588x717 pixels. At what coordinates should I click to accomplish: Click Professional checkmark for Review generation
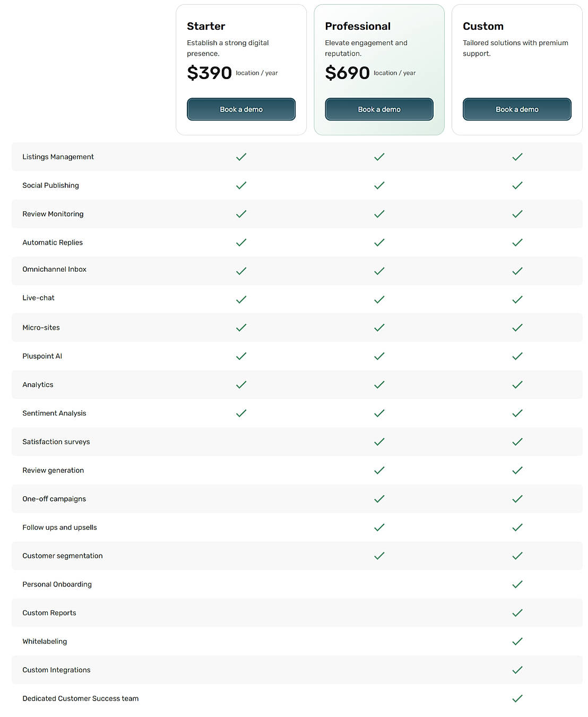pos(379,471)
